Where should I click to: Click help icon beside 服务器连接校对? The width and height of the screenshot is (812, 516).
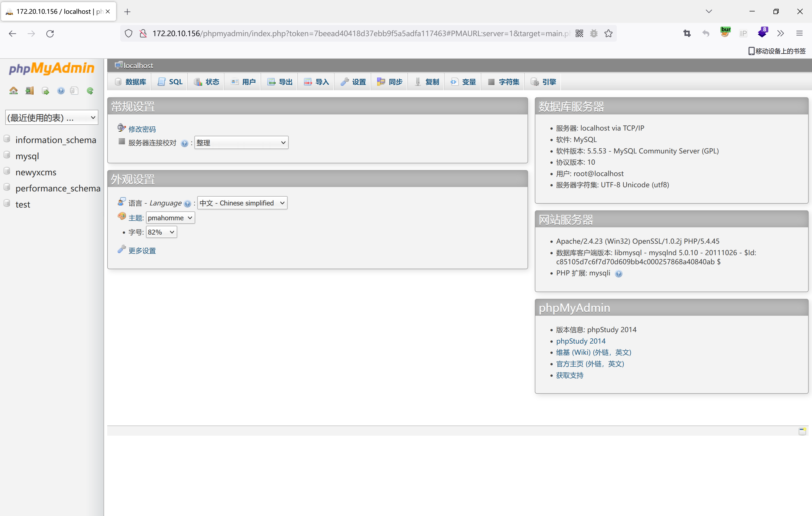pyautogui.click(x=185, y=143)
